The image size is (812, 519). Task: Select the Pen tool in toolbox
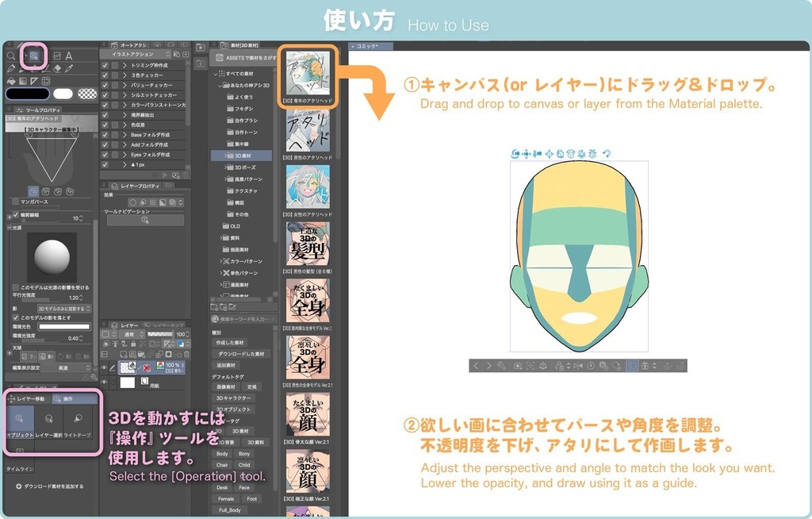click(x=11, y=68)
